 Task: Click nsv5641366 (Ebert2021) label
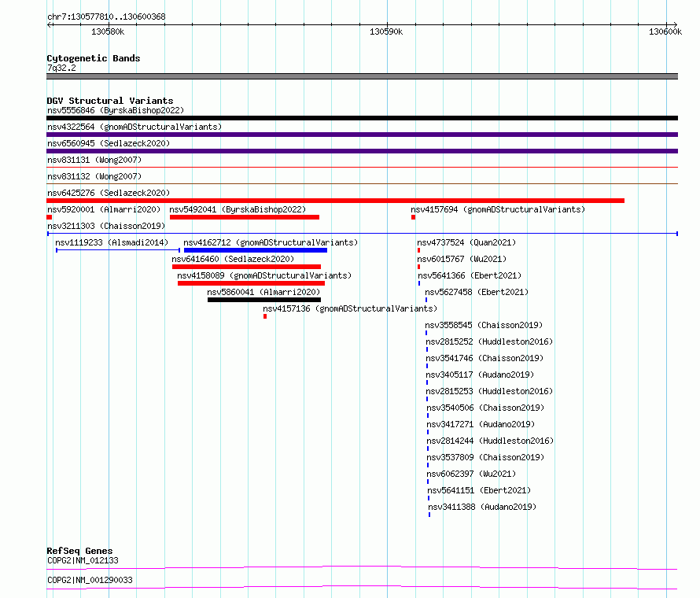(470, 275)
